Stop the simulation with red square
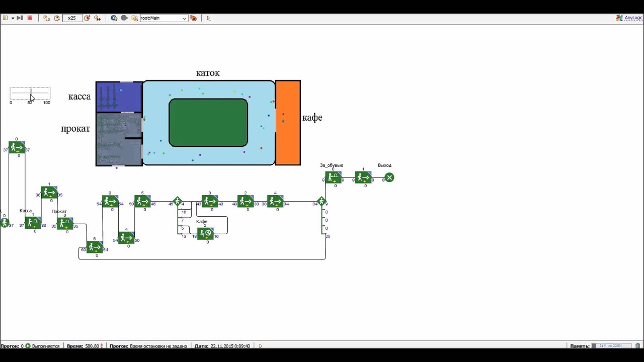This screenshot has height=362, width=644. [30, 18]
